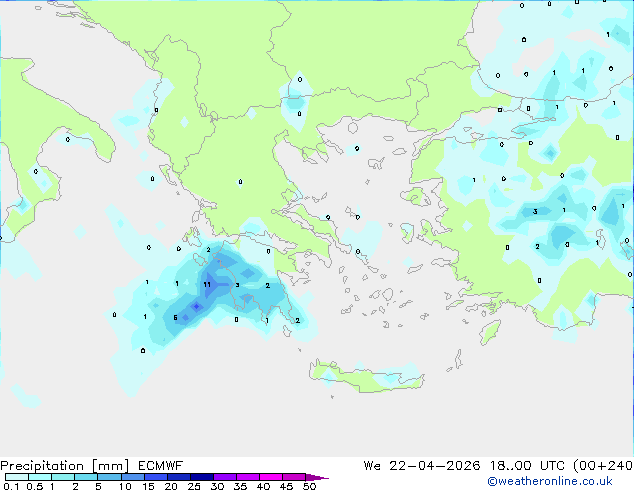Select the 15–20 mm legend swatch
The width and height of the screenshot is (634, 490).
[155, 477]
